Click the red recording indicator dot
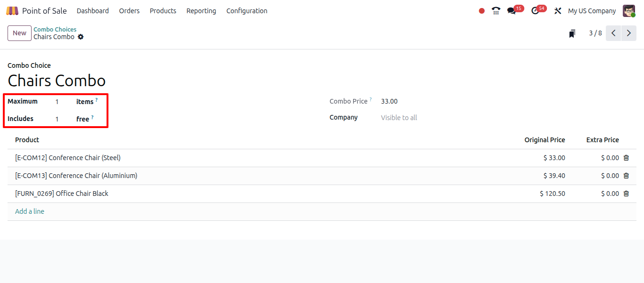Screen dimensions: 644x283 (x=482, y=11)
